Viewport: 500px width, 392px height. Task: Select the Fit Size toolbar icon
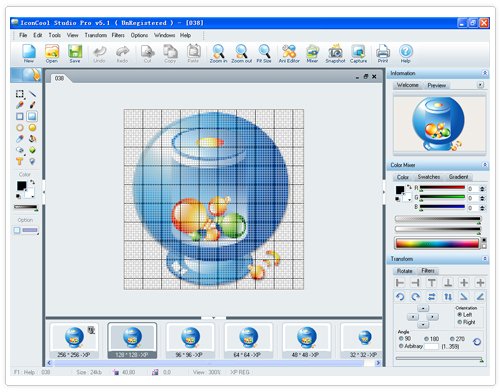[x=264, y=53]
